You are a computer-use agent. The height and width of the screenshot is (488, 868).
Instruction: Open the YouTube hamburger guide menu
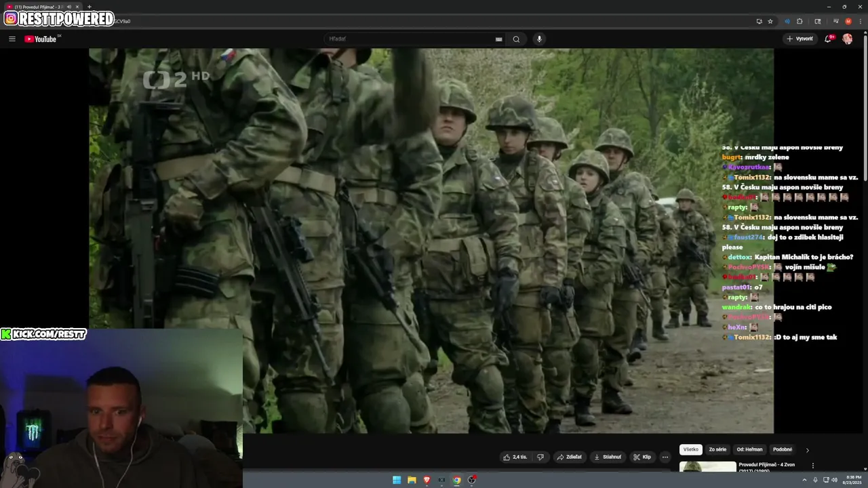click(x=12, y=39)
